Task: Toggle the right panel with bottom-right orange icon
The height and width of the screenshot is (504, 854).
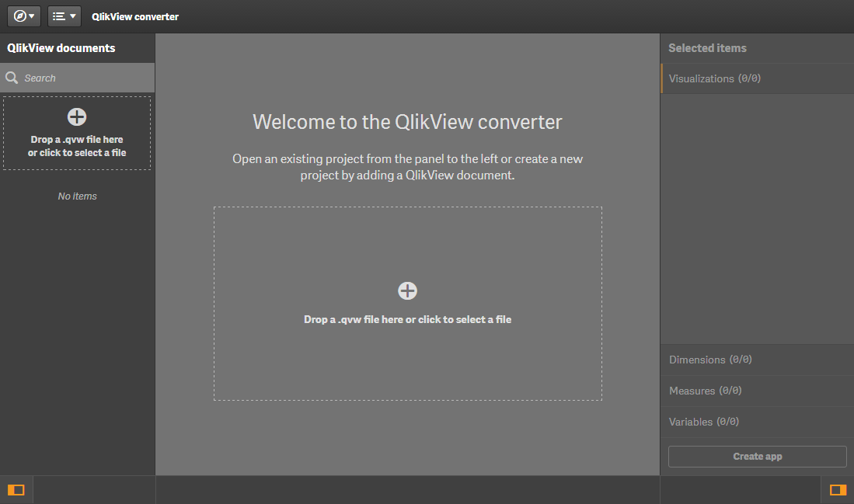Action: (x=838, y=490)
